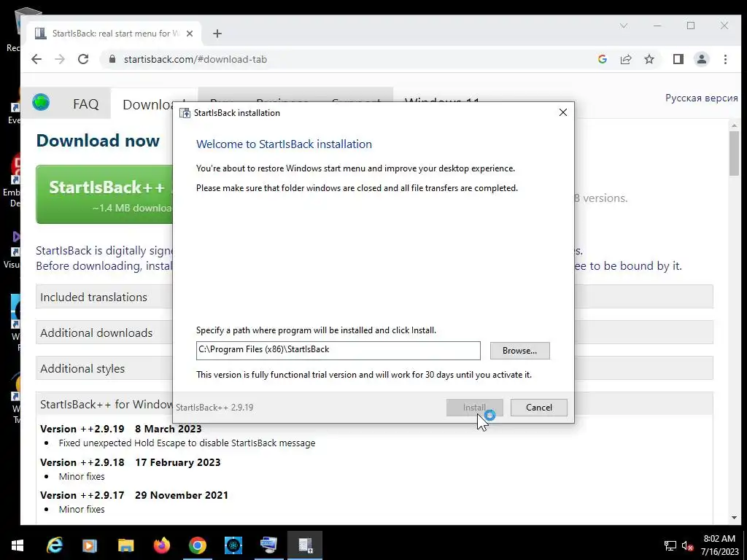
Task: Open the Chrome profile avatar
Action: 702,59
